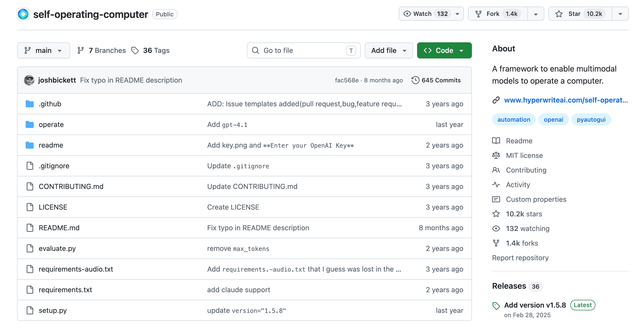
Task: Star the repository
Action: pyautogui.click(x=580, y=14)
